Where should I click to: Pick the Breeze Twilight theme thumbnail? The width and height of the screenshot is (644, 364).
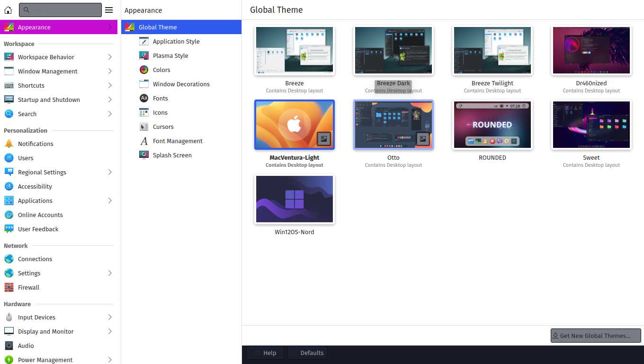pos(492,50)
